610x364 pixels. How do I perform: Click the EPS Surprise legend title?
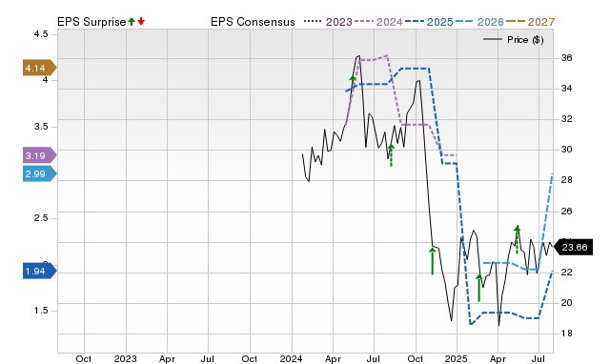click(x=91, y=22)
